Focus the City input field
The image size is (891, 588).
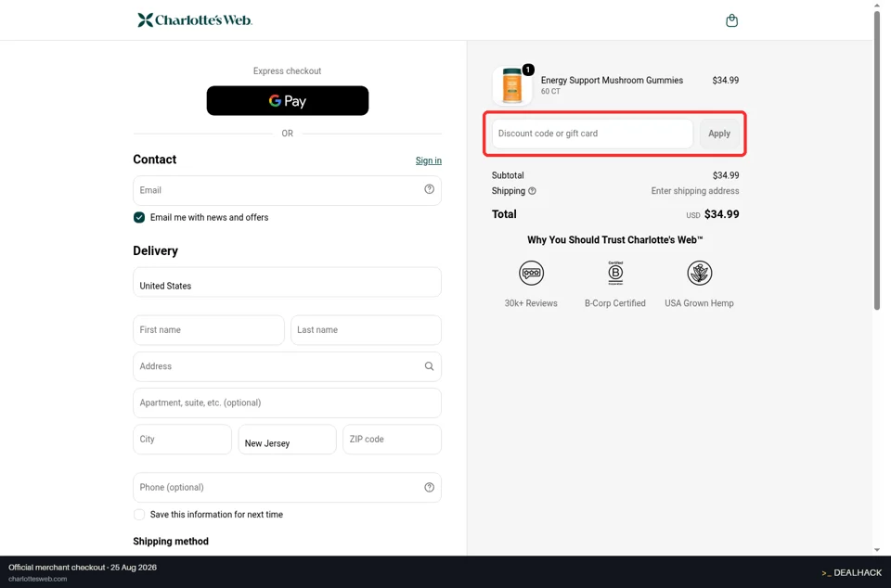coord(183,440)
